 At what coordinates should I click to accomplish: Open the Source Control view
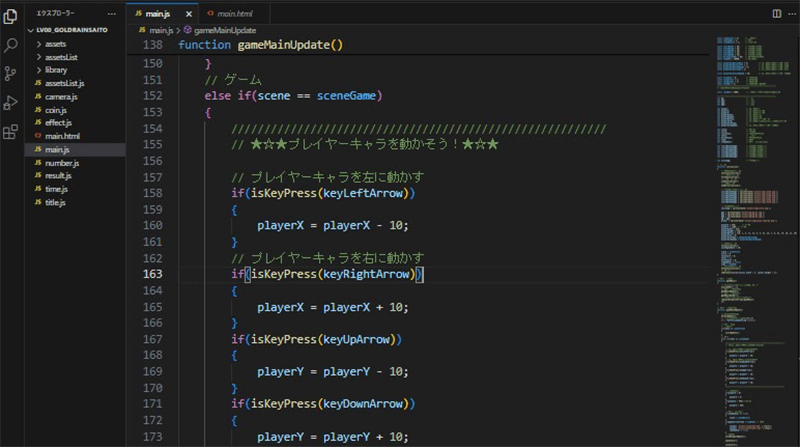tap(12, 73)
